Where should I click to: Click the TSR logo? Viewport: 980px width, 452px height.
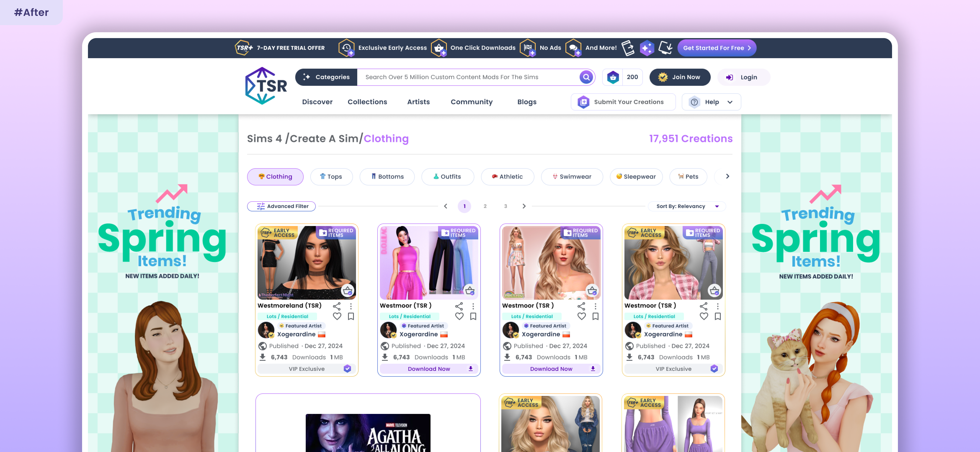tap(266, 86)
